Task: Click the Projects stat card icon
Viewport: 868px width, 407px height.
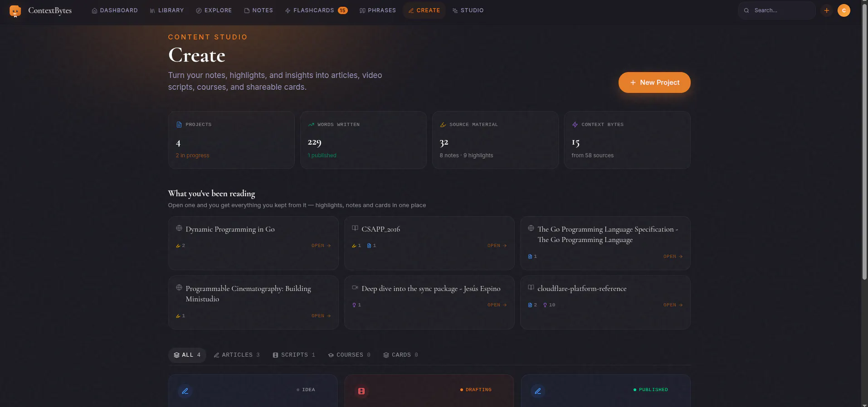Action: coord(179,125)
